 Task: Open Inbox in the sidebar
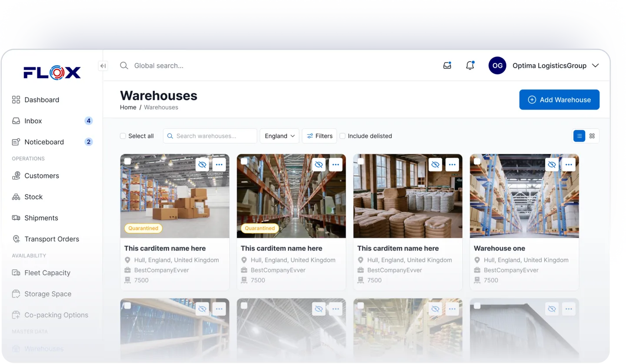pyautogui.click(x=33, y=121)
